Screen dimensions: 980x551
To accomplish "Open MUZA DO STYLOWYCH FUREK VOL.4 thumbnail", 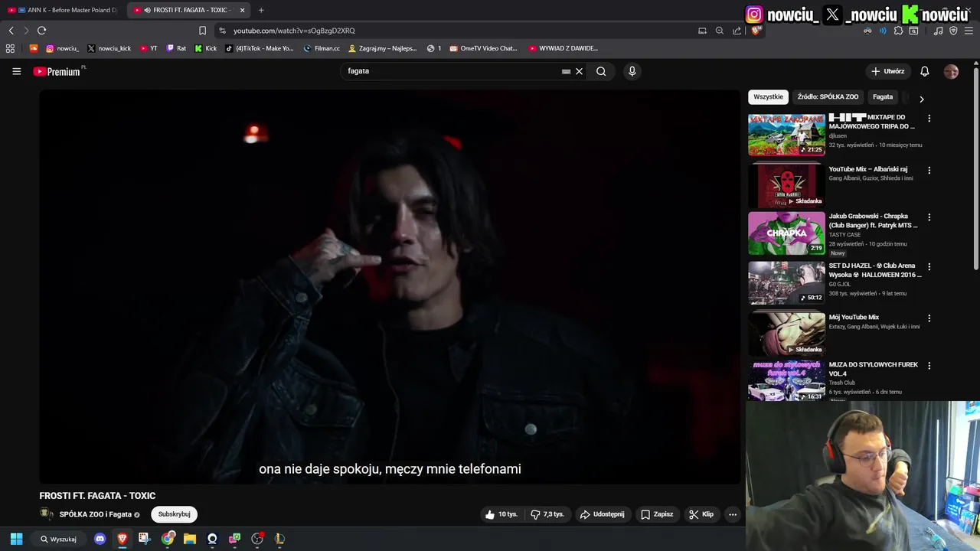I will [786, 380].
